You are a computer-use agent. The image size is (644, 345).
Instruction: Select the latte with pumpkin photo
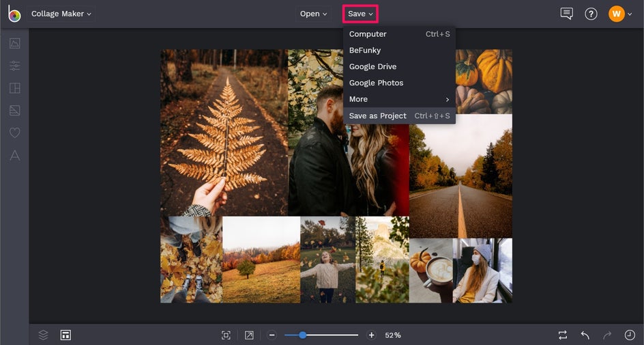431,271
